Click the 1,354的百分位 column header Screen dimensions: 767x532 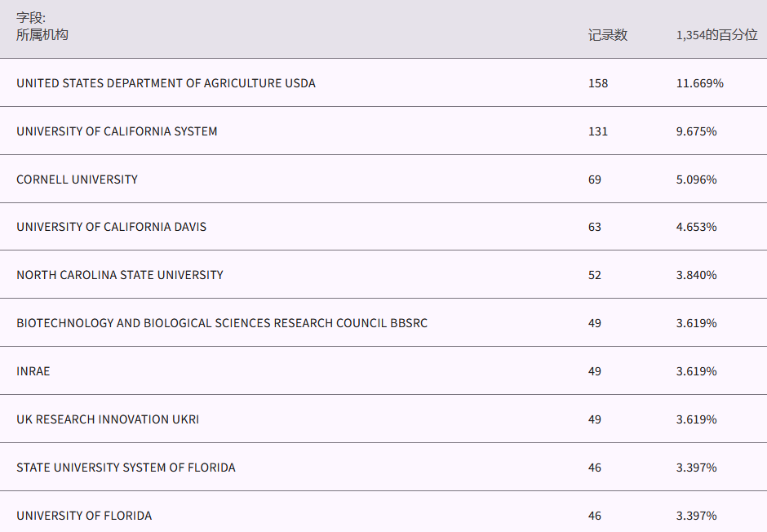[716, 35]
